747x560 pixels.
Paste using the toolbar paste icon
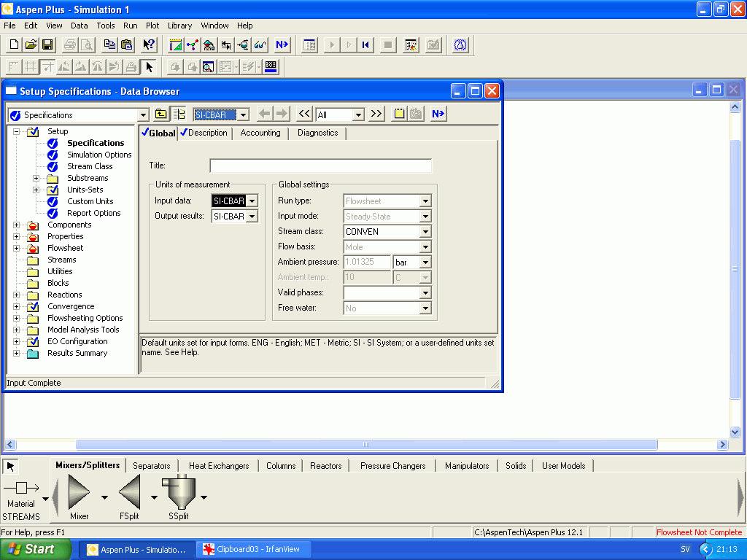click(x=126, y=44)
